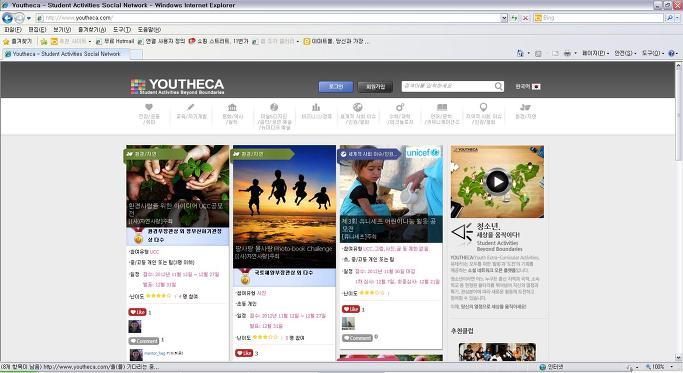Select the pencil education category icon
The image size is (683, 373).
click(191, 107)
